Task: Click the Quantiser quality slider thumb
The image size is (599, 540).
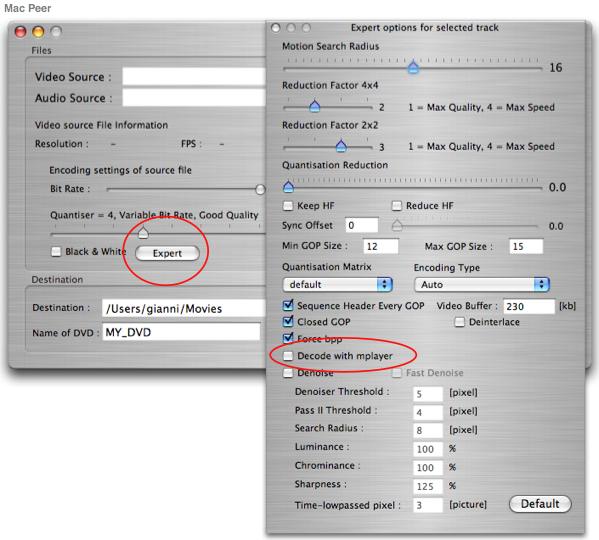Action: (143, 232)
